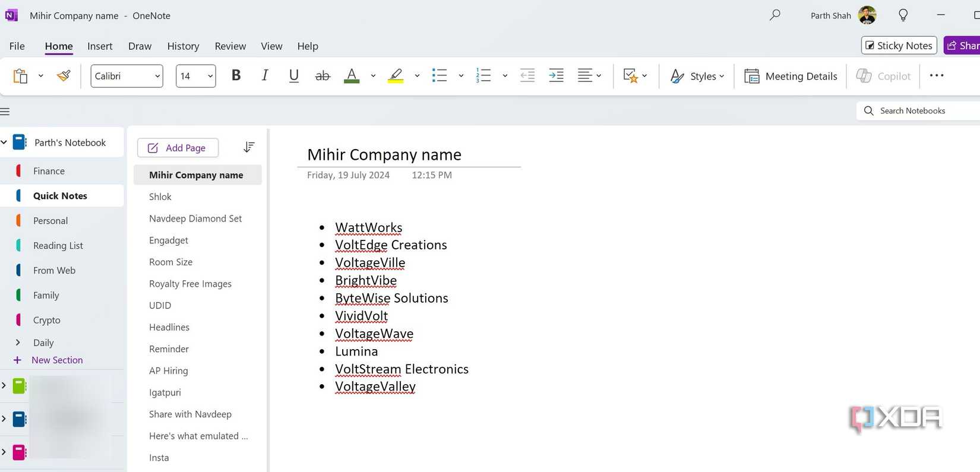Decrease the indent level
980x472 pixels.
527,76
